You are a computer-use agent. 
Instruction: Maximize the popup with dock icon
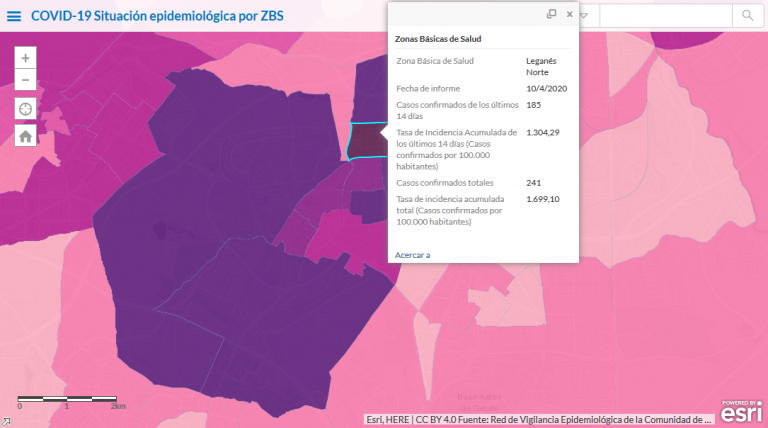[x=552, y=14]
